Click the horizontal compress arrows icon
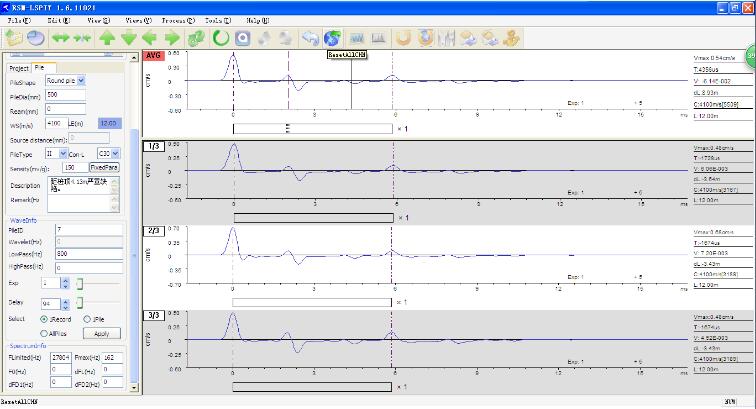The image size is (756, 409). 82,38
